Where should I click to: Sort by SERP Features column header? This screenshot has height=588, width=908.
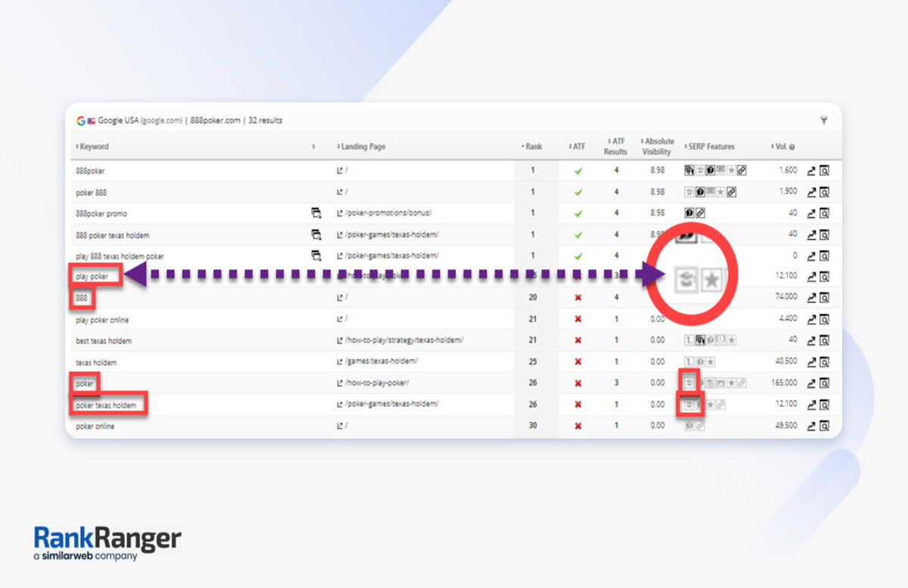click(x=709, y=147)
